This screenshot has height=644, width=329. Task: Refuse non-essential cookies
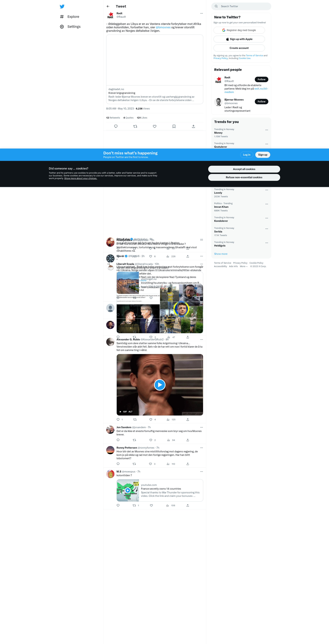pyautogui.click(x=244, y=178)
